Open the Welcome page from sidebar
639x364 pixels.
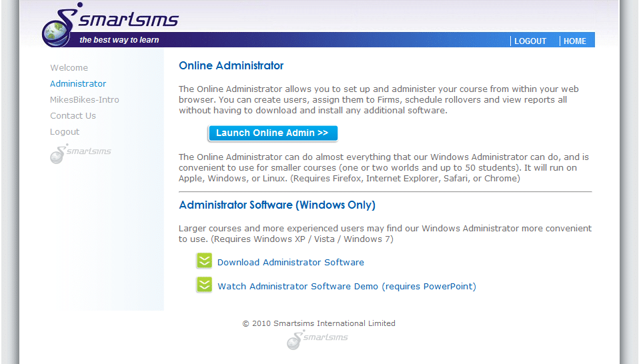pos(69,68)
